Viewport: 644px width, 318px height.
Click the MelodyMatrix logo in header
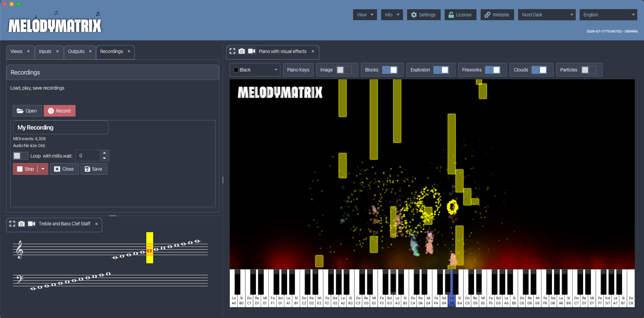[x=55, y=22]
